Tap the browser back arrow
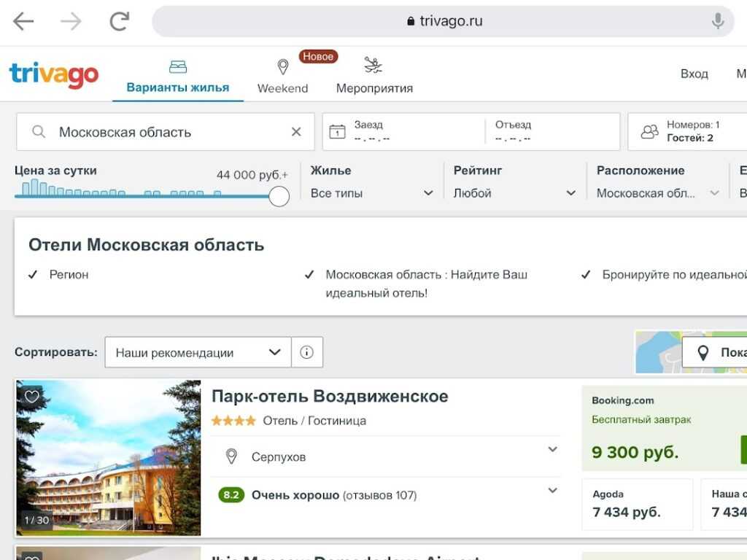The height and width of the screenshot is (560, 747). 23,22
